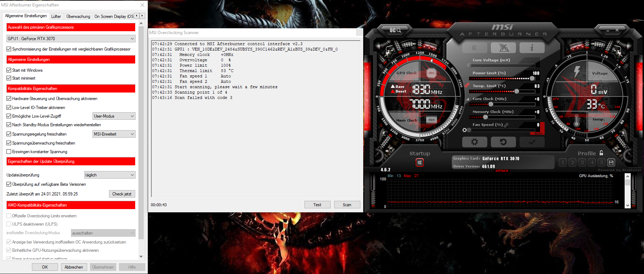Toggle Low-Level IO-Treiber aktivieren
This screenshot has width=644, height=274.
pos(9,108)
